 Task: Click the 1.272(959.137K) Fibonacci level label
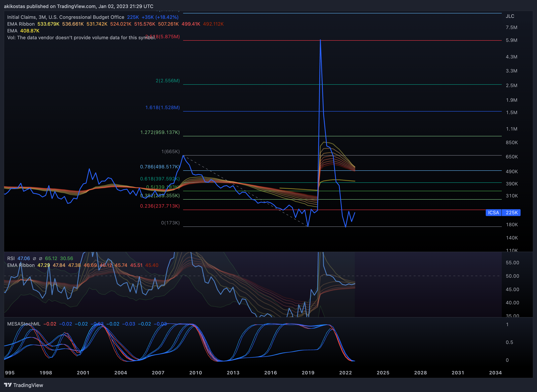160,132
